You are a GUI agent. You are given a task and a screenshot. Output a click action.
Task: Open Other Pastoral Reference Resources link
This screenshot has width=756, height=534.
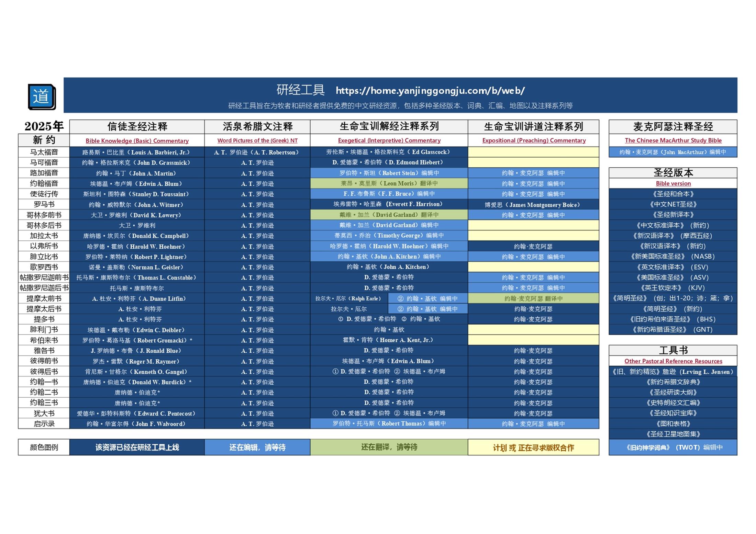point(673,361)
